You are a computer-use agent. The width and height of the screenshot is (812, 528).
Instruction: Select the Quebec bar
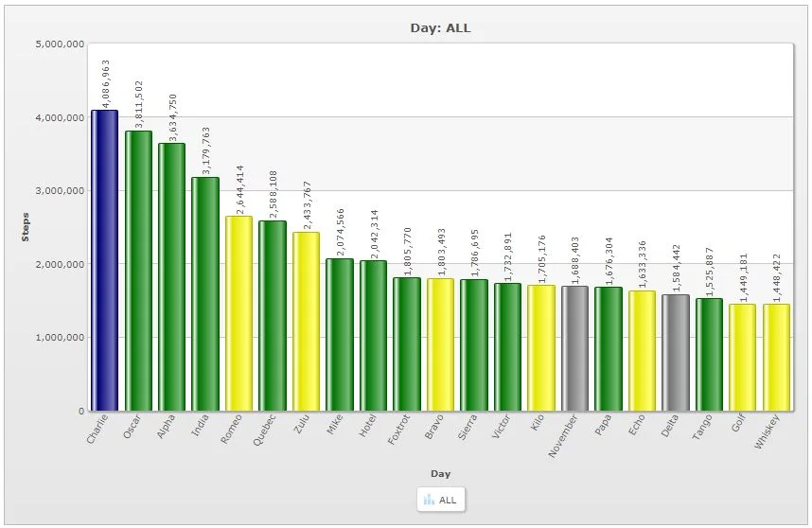[273, 316]
